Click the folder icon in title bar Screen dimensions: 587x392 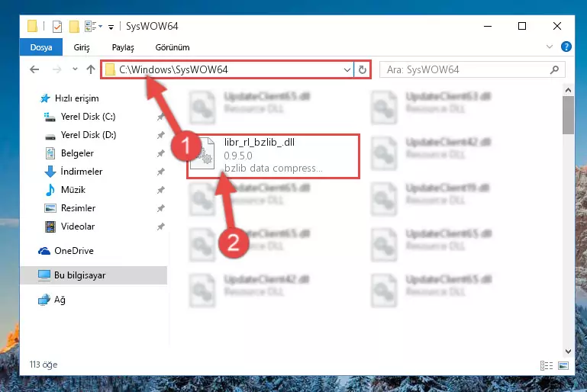coord(33,26)
